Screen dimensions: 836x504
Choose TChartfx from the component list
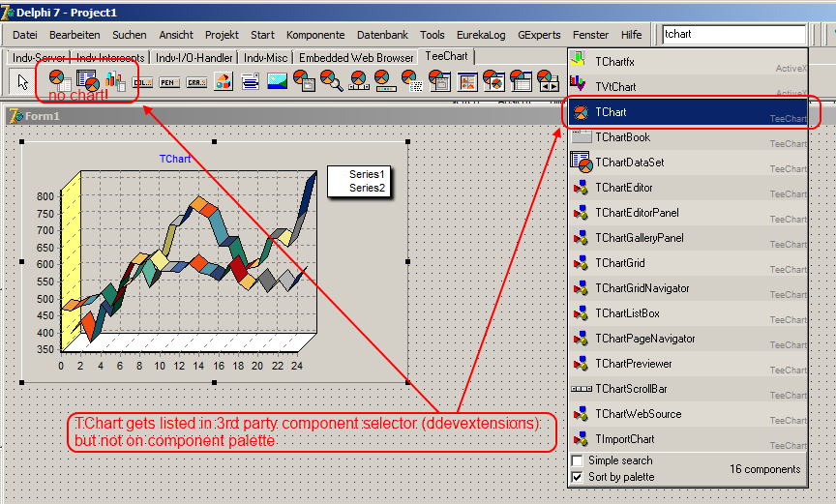688,62
